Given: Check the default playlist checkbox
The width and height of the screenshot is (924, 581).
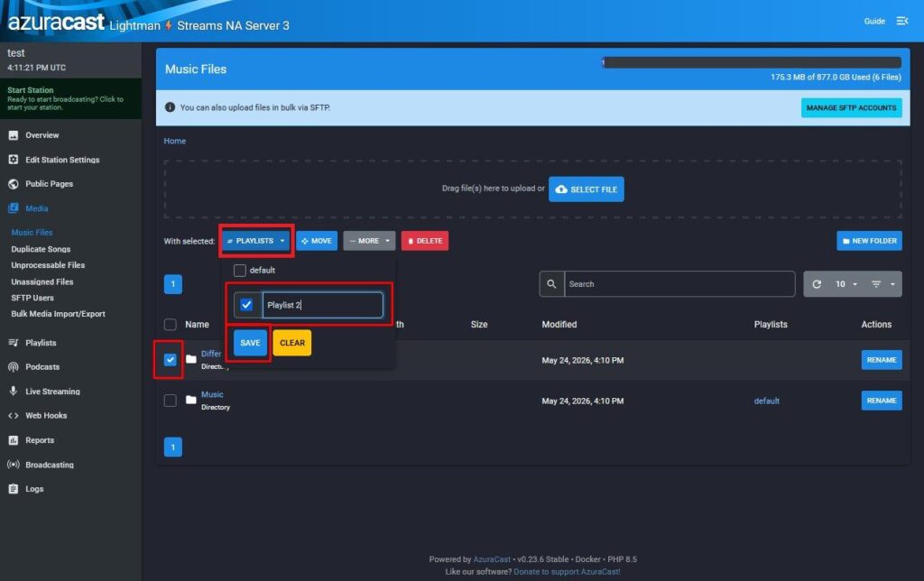Looking at the screenshot, I should tap(240, 271).
